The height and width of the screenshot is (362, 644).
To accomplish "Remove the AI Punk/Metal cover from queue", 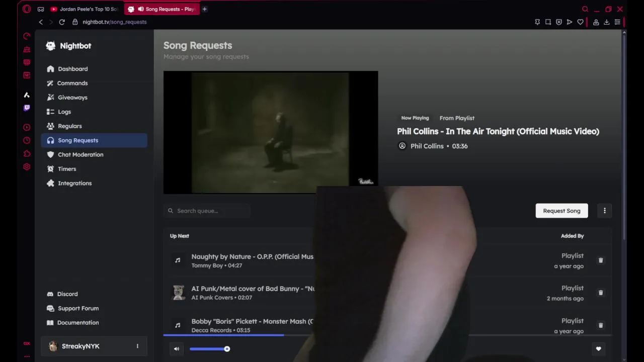I will pyautogui.click(x=600, y=293).
